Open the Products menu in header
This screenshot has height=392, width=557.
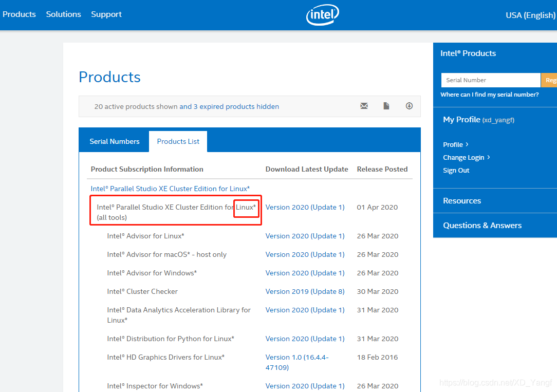19,14
